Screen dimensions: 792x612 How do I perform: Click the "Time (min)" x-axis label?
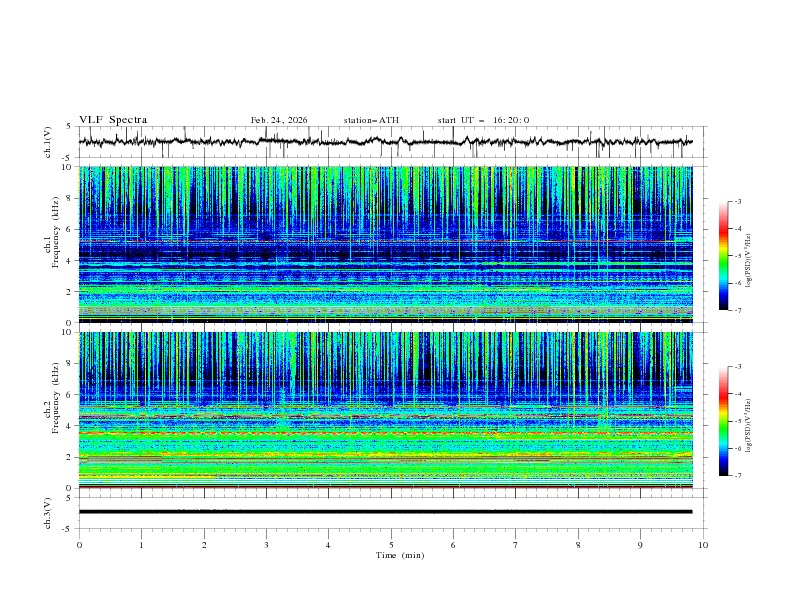400,555
